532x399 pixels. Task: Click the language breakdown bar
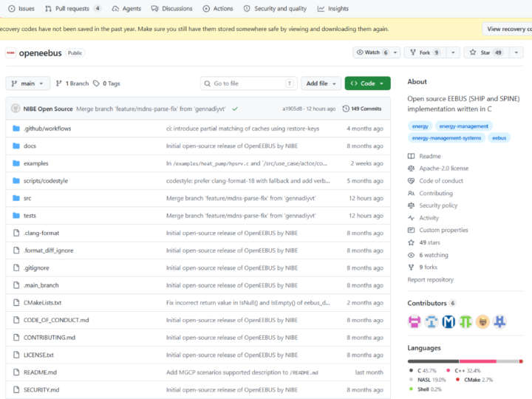pyautogui.click(x=465, y=361)
